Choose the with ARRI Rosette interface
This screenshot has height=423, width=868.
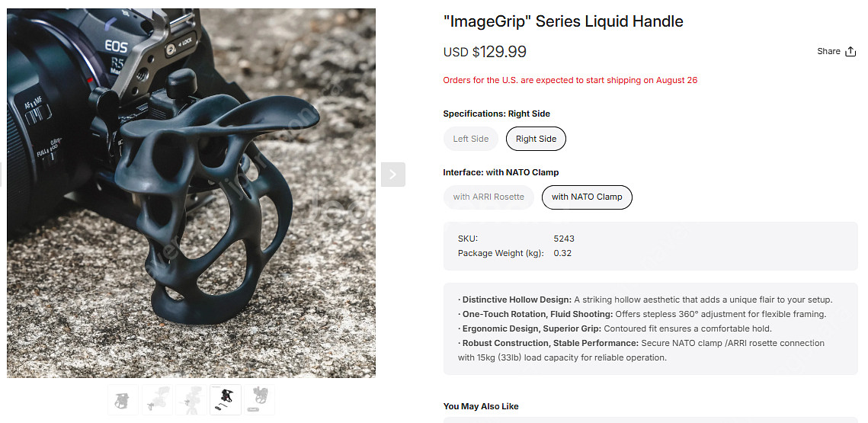pos(488,197)
